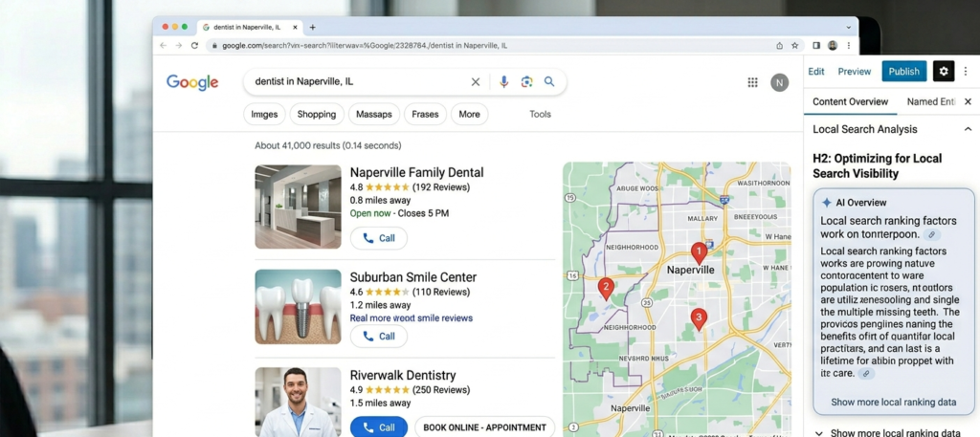The width and height of the screenshot is (980, 437).
Task: Select map pin number 3
Action: (699, 318)
